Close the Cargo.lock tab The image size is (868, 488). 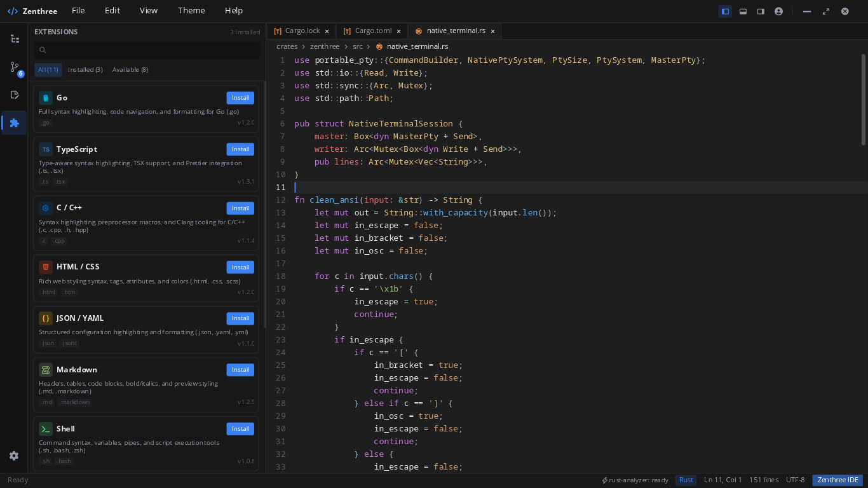click(327, 31)
